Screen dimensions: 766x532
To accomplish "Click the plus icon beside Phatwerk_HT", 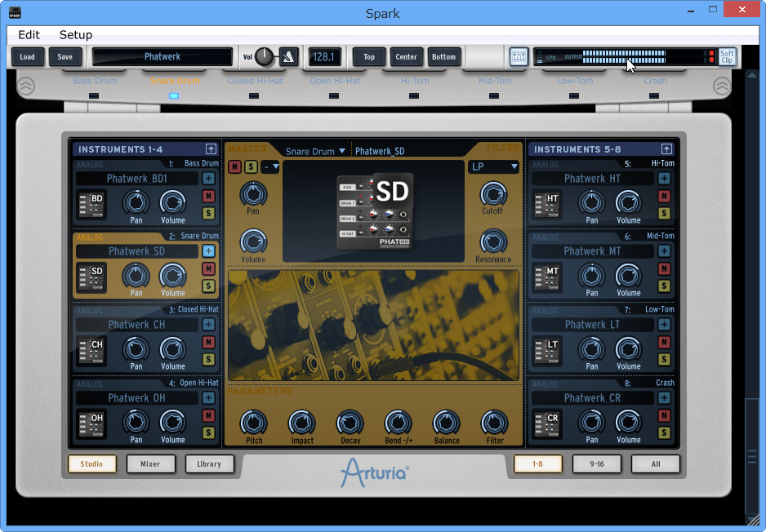I will 664,178.
